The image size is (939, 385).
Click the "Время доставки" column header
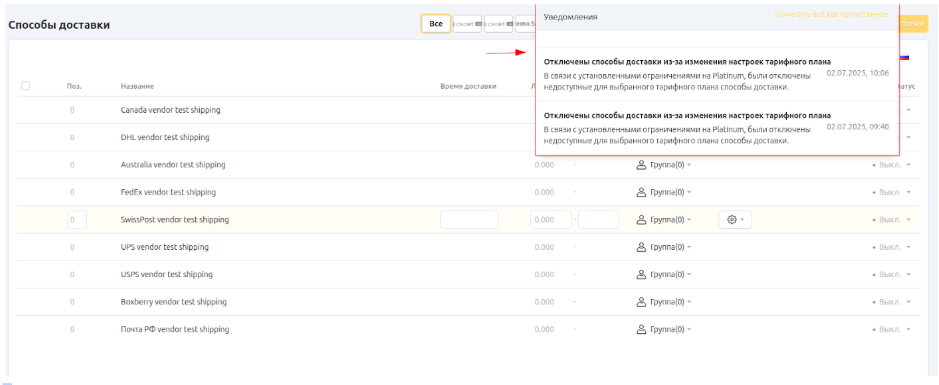tap(468, 86)
